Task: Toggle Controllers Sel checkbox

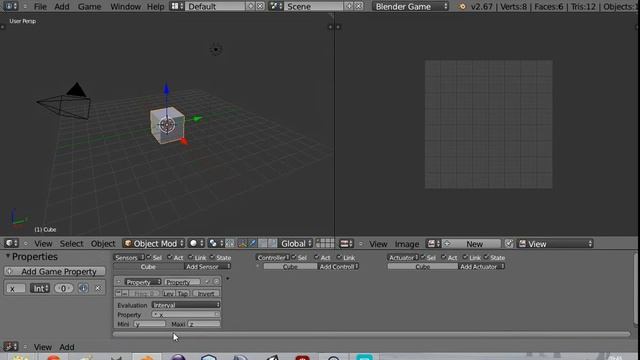Action: click(x=294, y=257)
